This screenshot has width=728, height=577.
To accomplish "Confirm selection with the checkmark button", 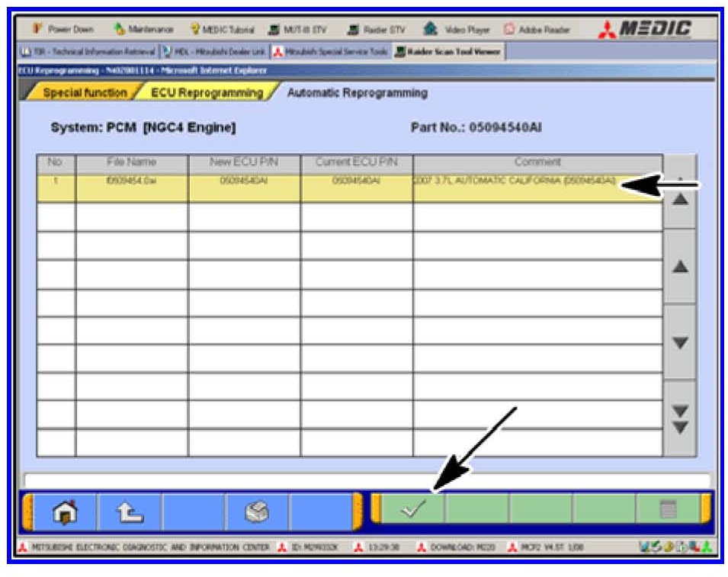I will point(412,510).
